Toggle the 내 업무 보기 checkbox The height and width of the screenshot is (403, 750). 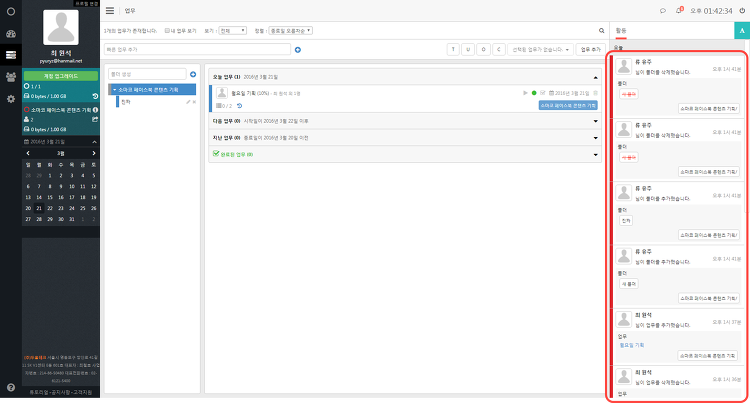click(167, 31)
